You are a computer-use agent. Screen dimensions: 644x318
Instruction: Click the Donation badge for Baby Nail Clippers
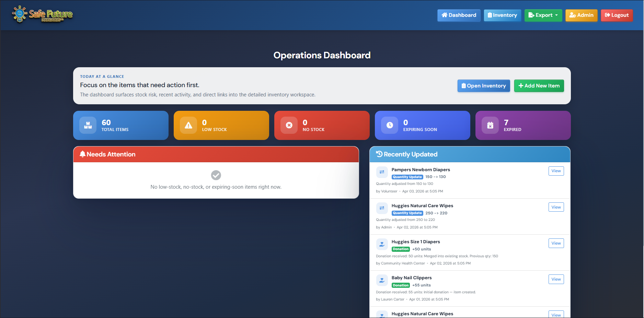[401, 285]
